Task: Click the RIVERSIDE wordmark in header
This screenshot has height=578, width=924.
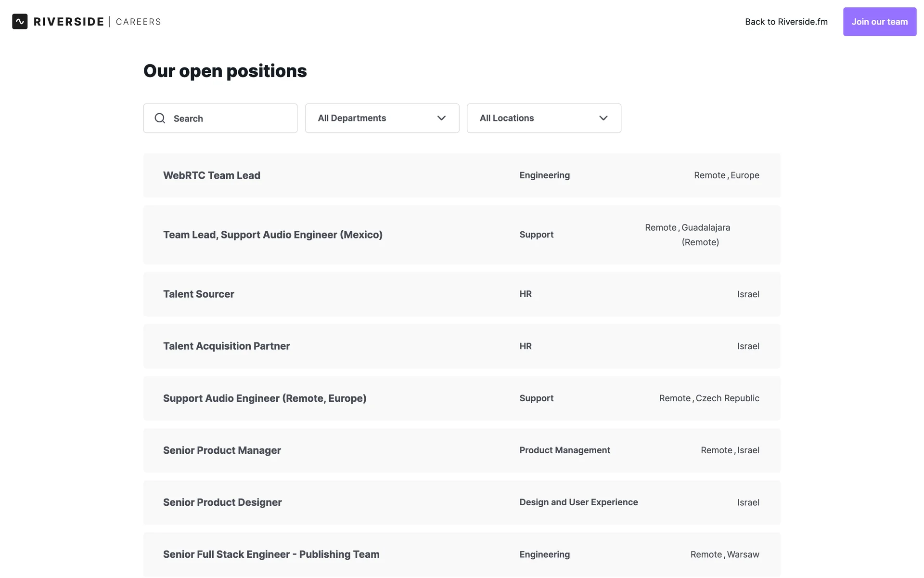Action: [x=69, y=22]
